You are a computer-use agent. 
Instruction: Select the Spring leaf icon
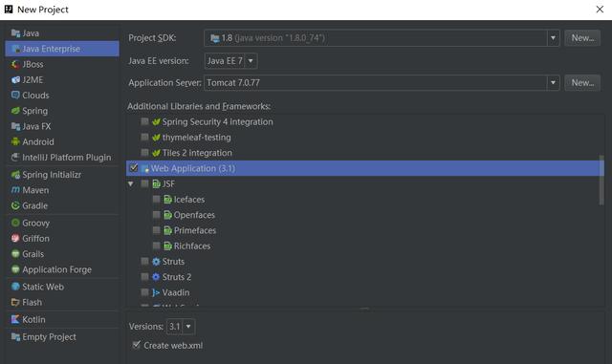(x=15, y=111)
